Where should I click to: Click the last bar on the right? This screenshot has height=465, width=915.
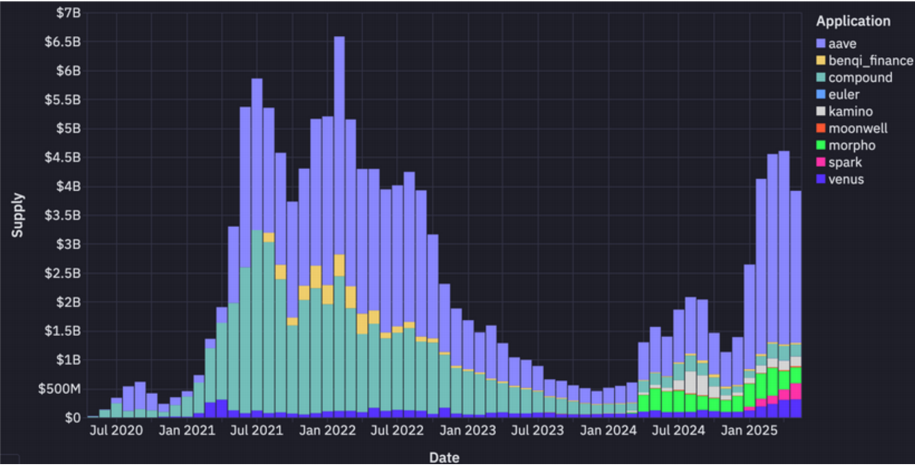(x=796, y=300)
